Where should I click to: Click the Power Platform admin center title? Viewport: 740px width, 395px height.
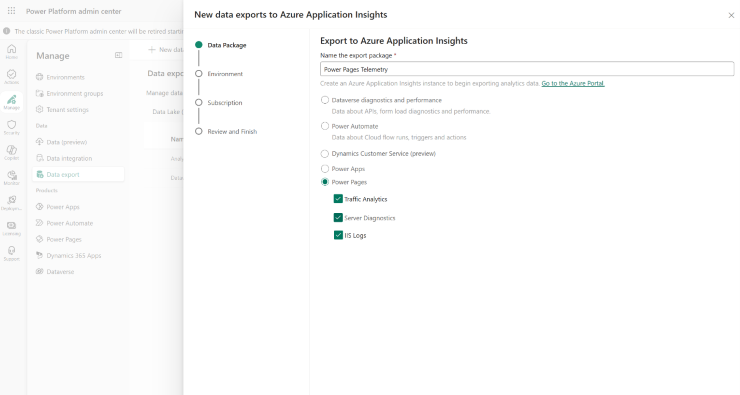(x=74, y=11)
